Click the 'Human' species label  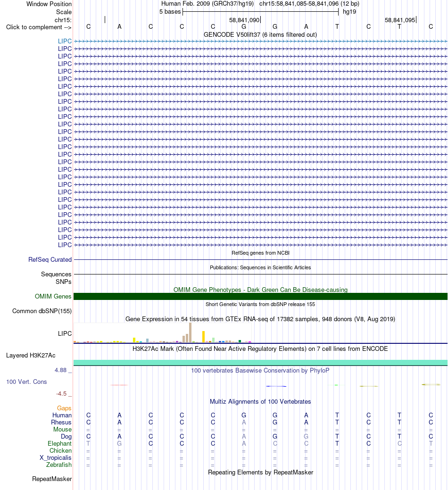point(62,415)
